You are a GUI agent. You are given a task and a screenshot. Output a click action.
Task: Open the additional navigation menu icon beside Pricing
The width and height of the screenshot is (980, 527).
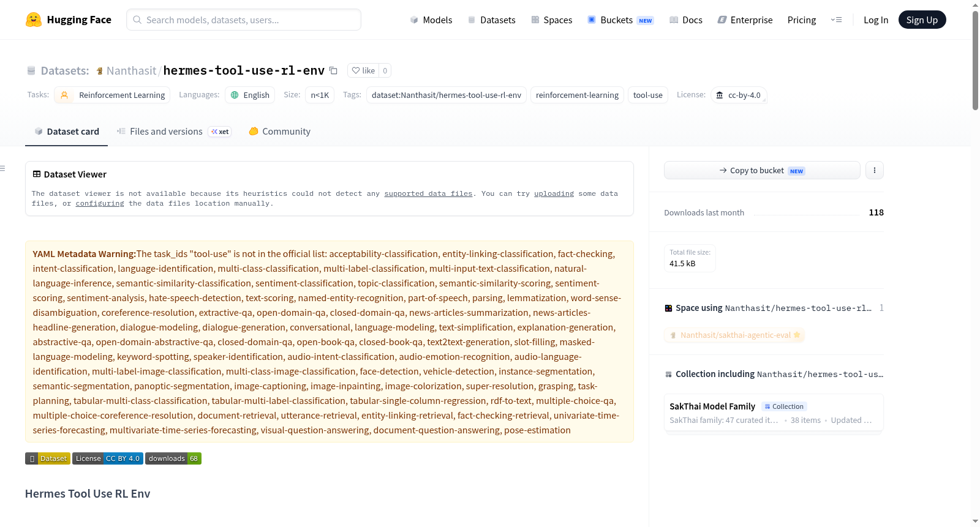tap(836, 20)
